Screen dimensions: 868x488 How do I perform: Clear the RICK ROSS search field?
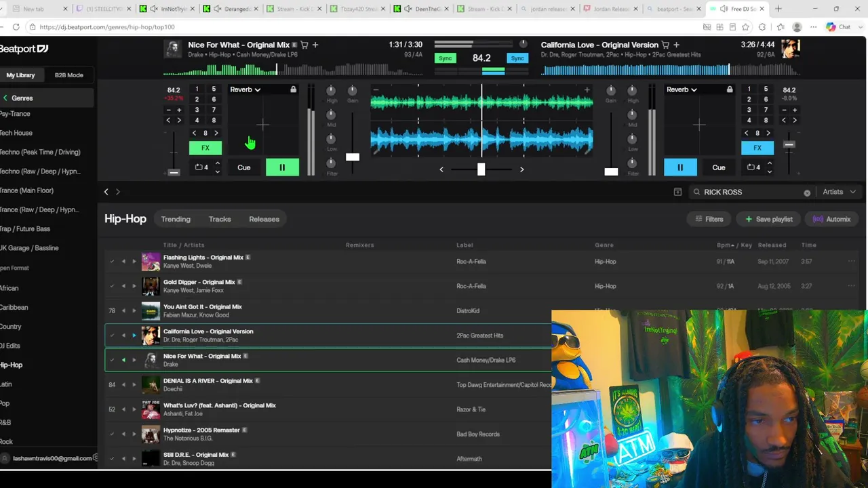click(x=807, y=192)
